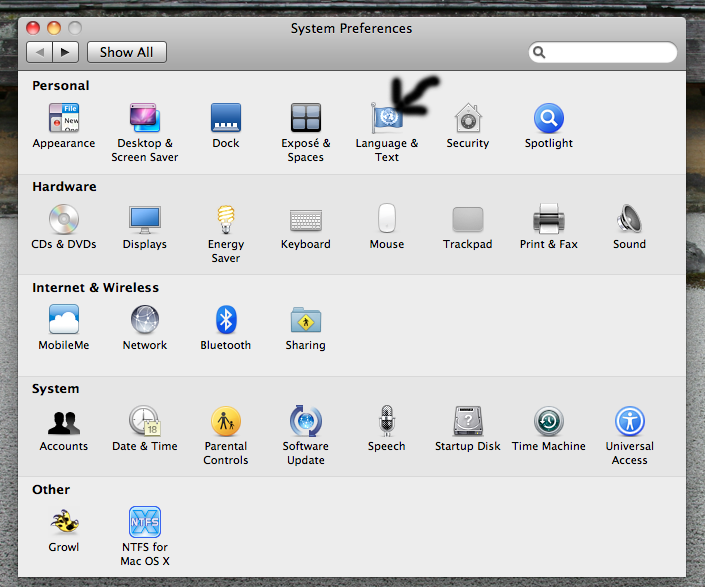Open the Security preferences icon
The image size is (705, 587).
468,118
